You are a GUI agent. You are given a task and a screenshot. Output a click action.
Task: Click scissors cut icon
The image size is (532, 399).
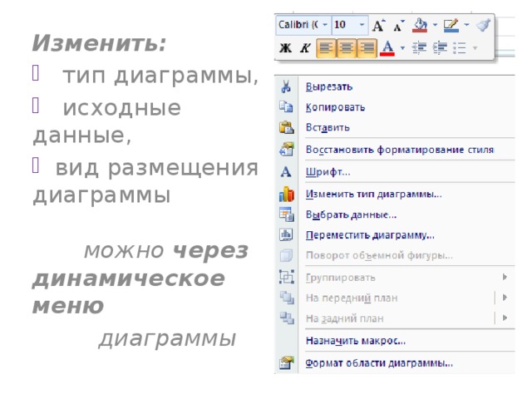(286, 86)
